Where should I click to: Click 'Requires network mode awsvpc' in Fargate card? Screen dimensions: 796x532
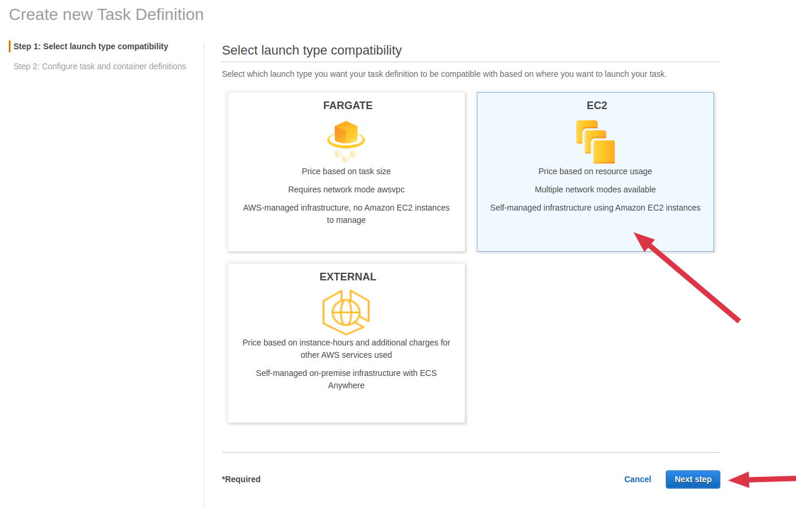point(346,189)
